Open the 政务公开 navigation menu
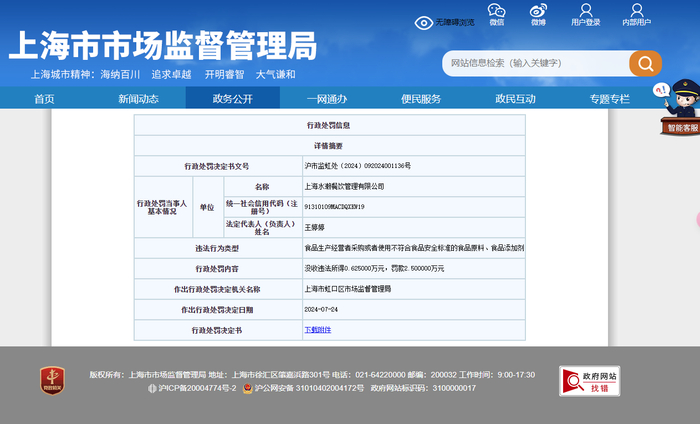700x424 pixels. pyautogui.click(x=232, y=99)
